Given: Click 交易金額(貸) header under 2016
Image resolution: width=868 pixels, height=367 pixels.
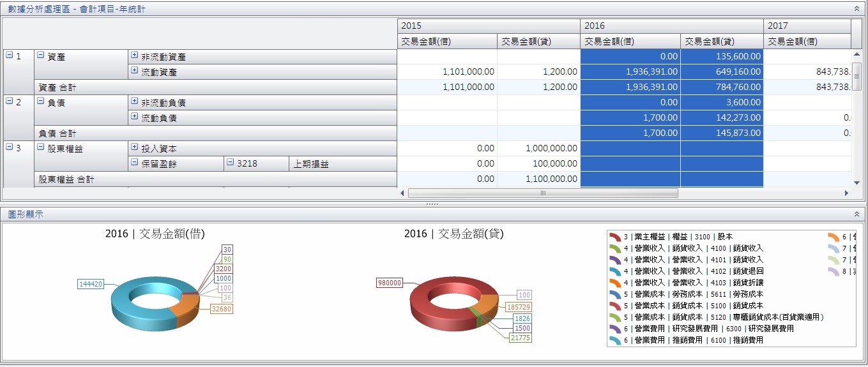Looking at the screenshot, I should (x=722, y=41).
